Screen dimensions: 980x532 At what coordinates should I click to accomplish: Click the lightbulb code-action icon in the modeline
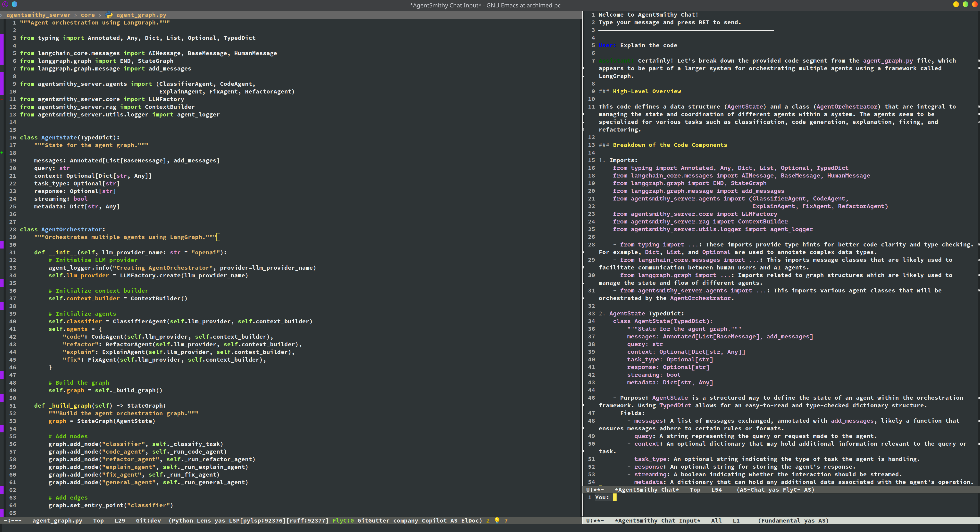click(x=497, y=521)
